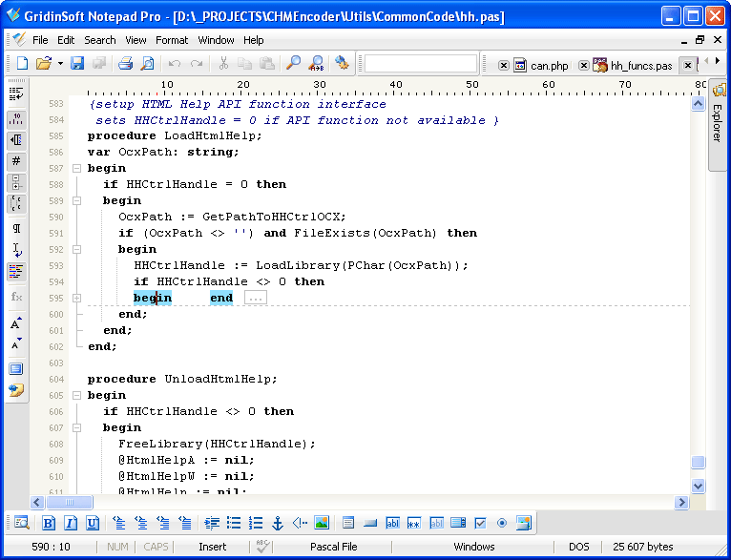The height and width of the screenshot is (560, 731).
Task: Open the Find magnifier tool
Action: pos(293,63)
